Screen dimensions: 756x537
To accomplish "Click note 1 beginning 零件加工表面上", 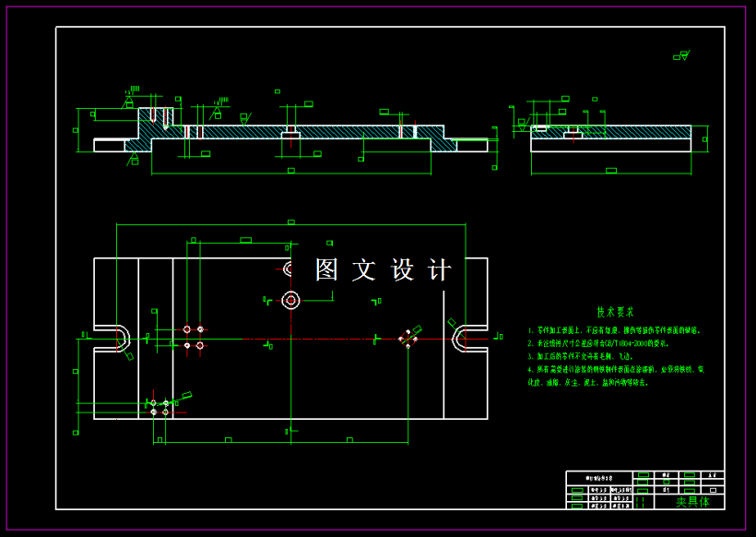I will pyautogui.click(x=614, y=330).
